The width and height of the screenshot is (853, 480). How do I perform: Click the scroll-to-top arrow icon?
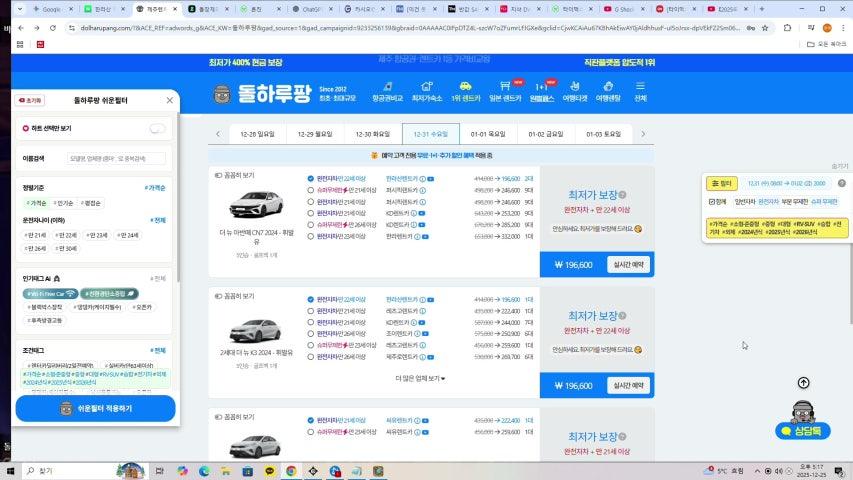coord(803,383)
